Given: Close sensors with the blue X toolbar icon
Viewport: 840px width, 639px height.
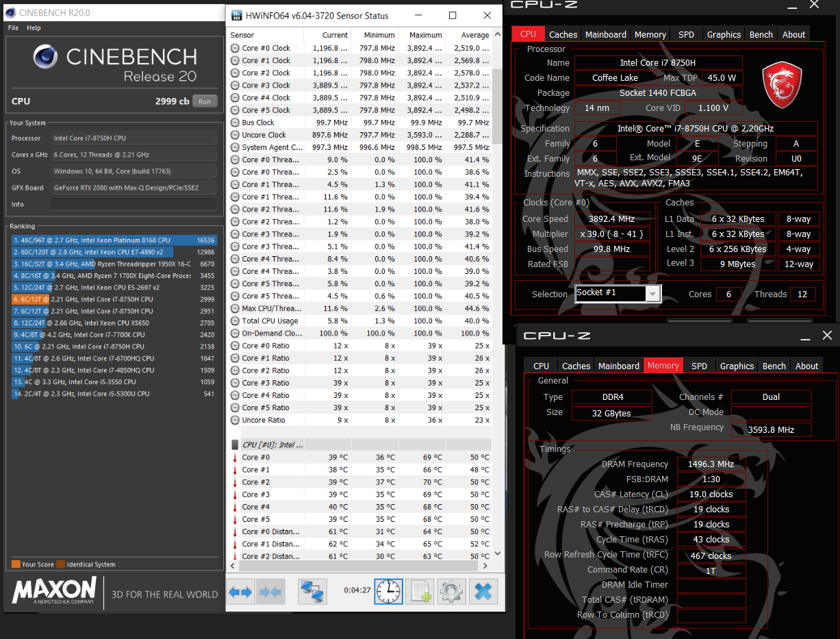Looking at the screenshot, I should (483, 591).
